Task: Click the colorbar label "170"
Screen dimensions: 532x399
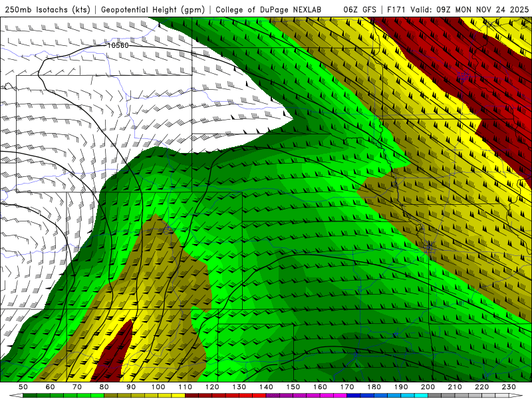Action: click(x=347, y=387)
